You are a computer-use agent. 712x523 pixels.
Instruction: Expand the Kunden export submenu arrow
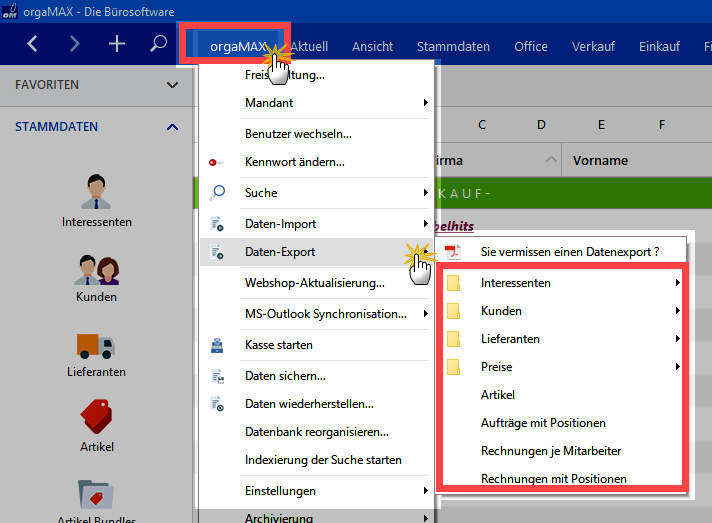pos(677,311)
